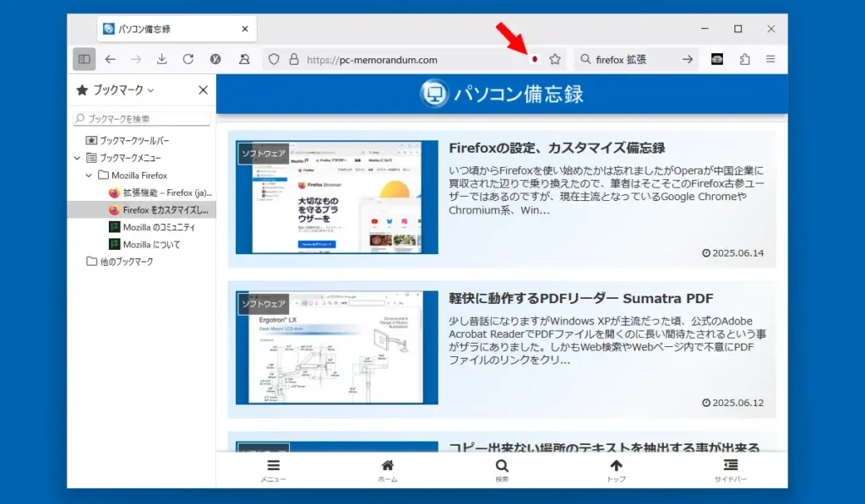
Task: Submit the search with the arrow button
Action: pos(688,59)
